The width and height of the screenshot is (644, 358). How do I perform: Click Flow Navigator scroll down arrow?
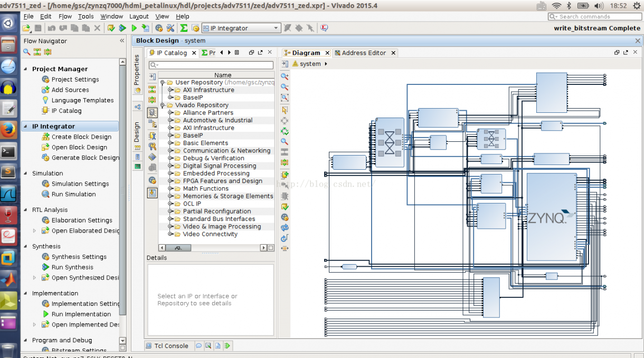[122, 341]
